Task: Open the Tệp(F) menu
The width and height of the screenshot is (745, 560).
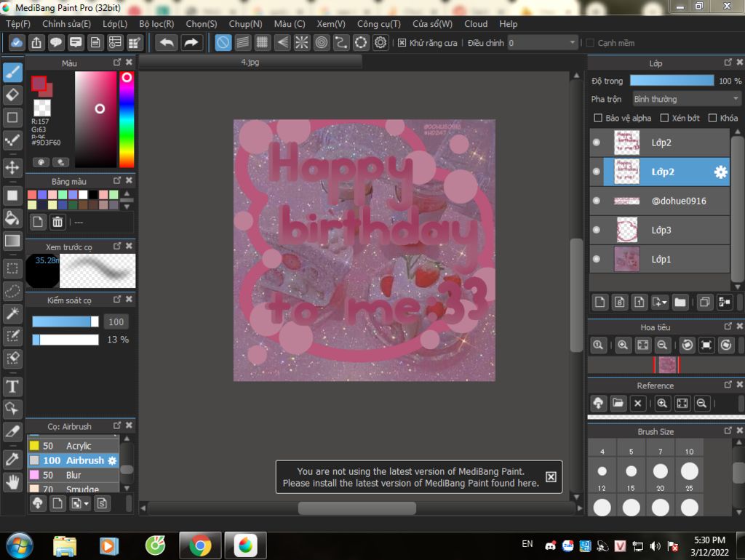Action: click(x=18, y=24)
